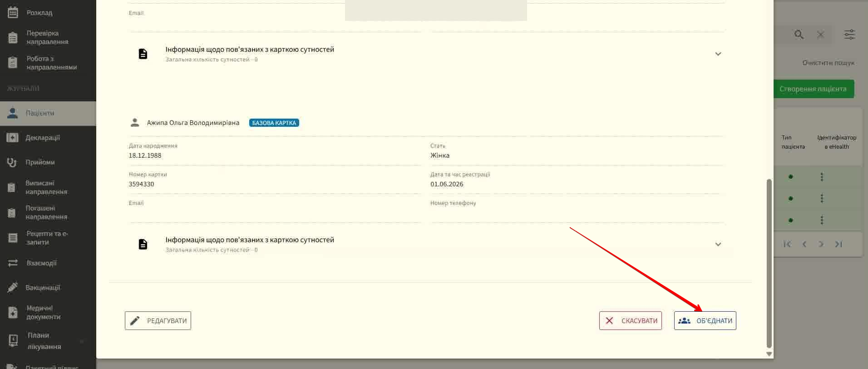
Task: Open Виписані направлення in sidebar
Action: pyautogui.click(x=46, y=187)
